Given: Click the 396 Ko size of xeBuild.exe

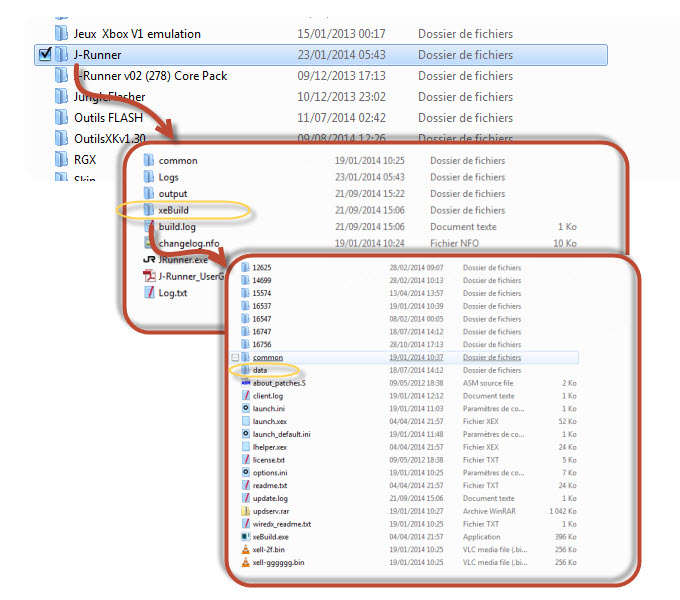Looking at the screenshot, I should (566, 537).
